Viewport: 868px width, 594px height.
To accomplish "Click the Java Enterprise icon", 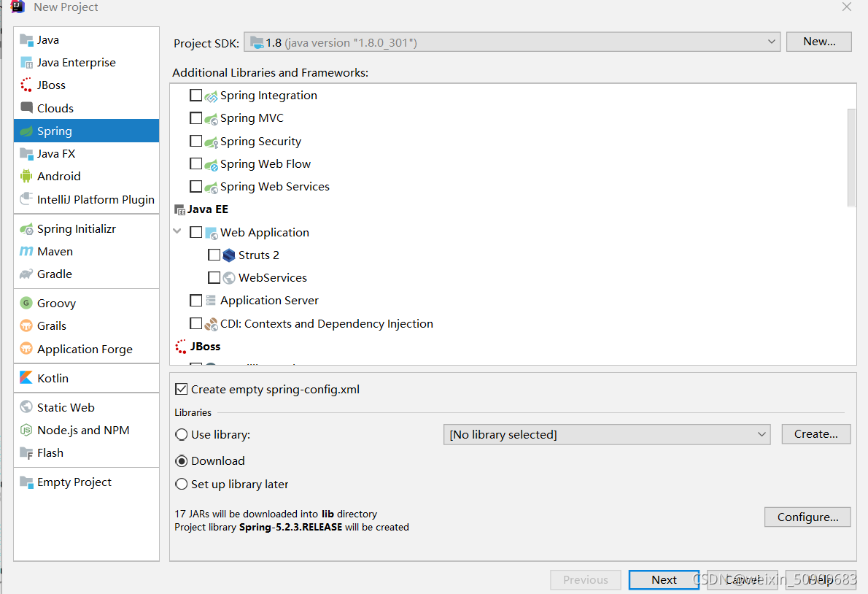I will [x=26, y=63].
